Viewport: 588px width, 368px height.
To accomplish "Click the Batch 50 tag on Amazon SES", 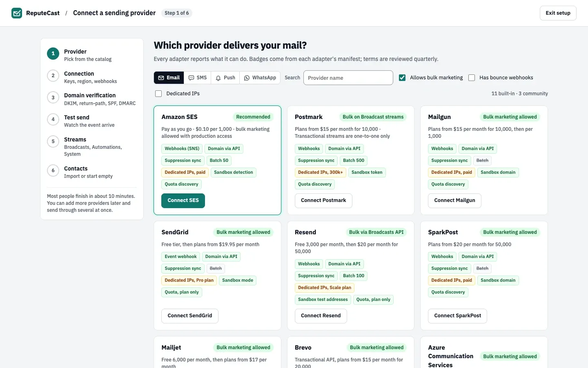I will [219, 161].
